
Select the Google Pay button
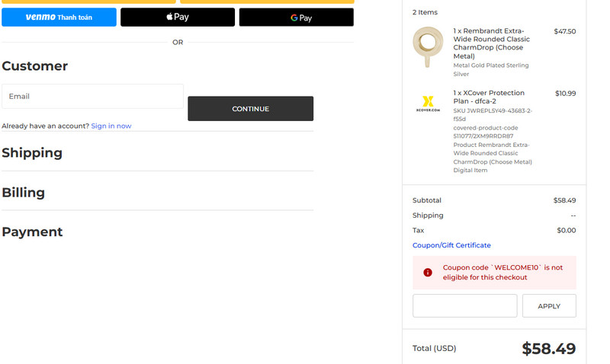point(296,17)
